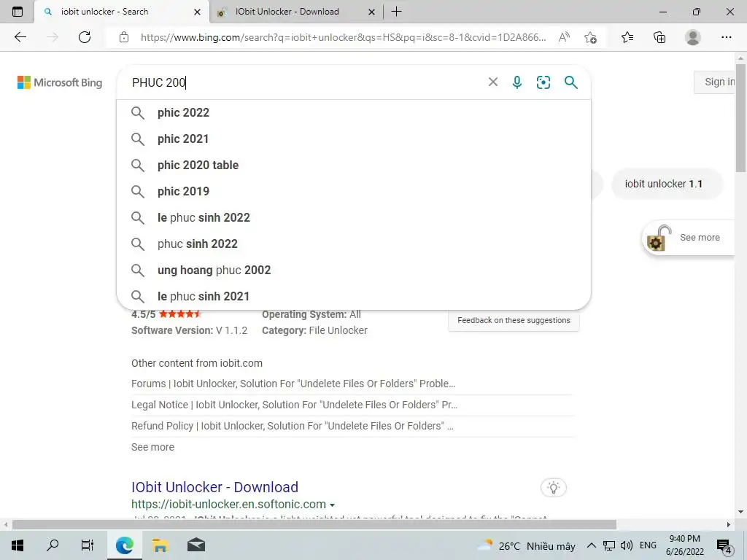The image size is (747, 560).
Task: Click the vertical page scrollbar thumb
Action: coord(740,117)
